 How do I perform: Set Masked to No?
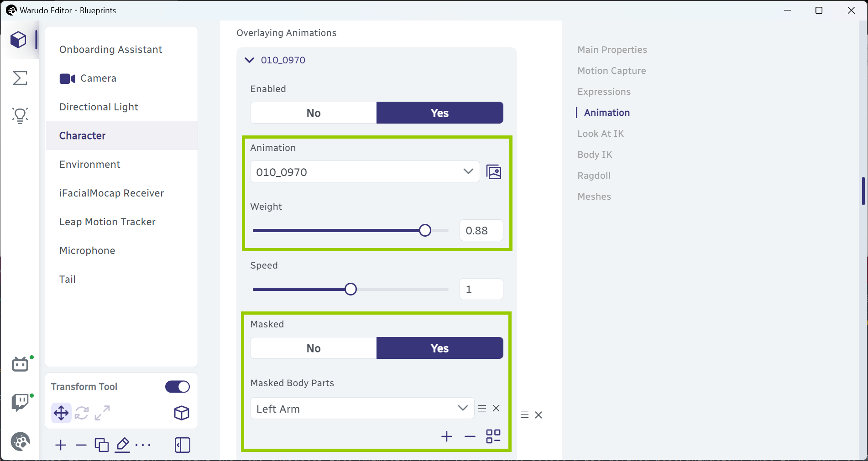coord(314,348)
